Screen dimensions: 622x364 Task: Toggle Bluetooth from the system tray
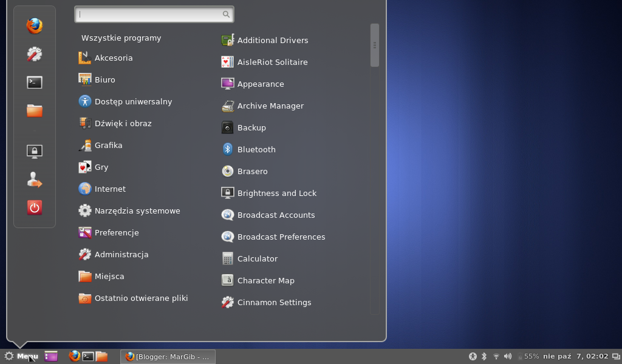(484, 357)
